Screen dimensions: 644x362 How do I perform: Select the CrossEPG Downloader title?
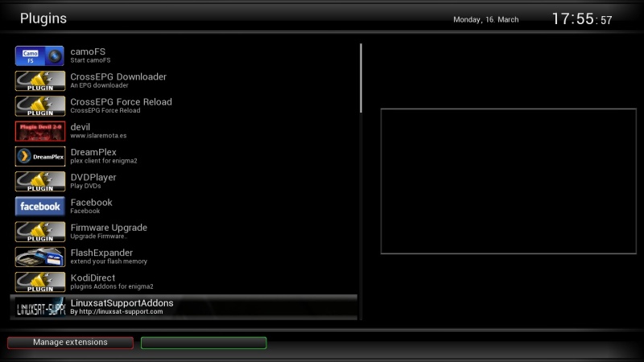pyautogui.click(x=118, y=76)
